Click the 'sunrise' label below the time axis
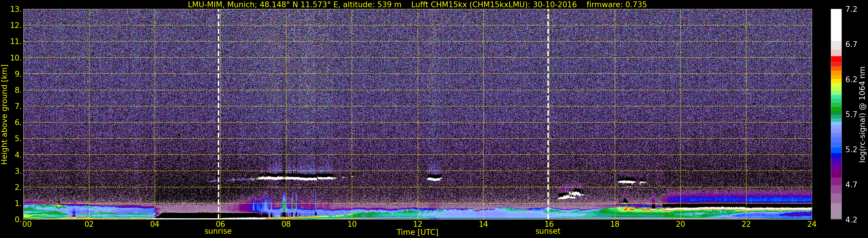Viewport: 868px width, 238px height. click(218, 231)
